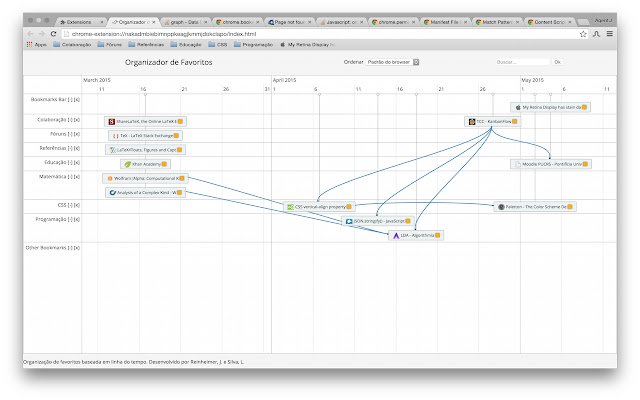Collapse the Other Bookmarks row with [-]
The width and height of the screenshot is (640, 400).
tap(71, 248)
